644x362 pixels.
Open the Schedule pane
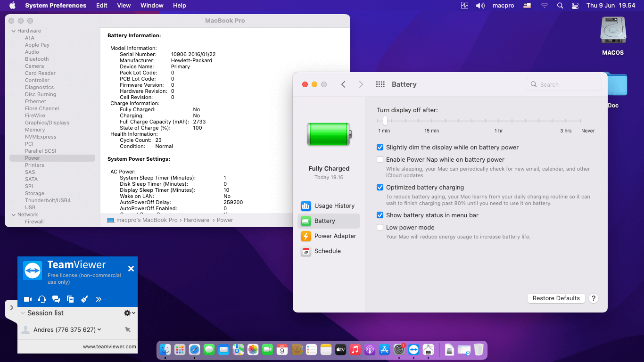tap(329, 251)
